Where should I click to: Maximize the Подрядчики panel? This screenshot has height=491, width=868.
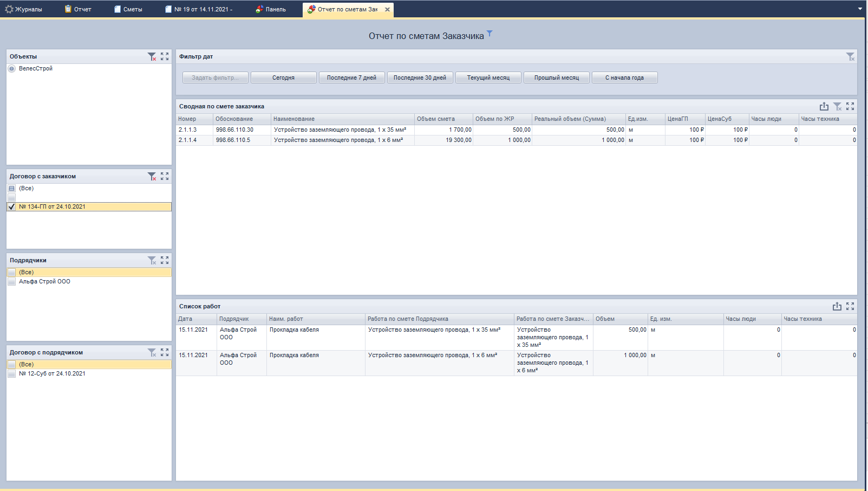coord(165,260)
